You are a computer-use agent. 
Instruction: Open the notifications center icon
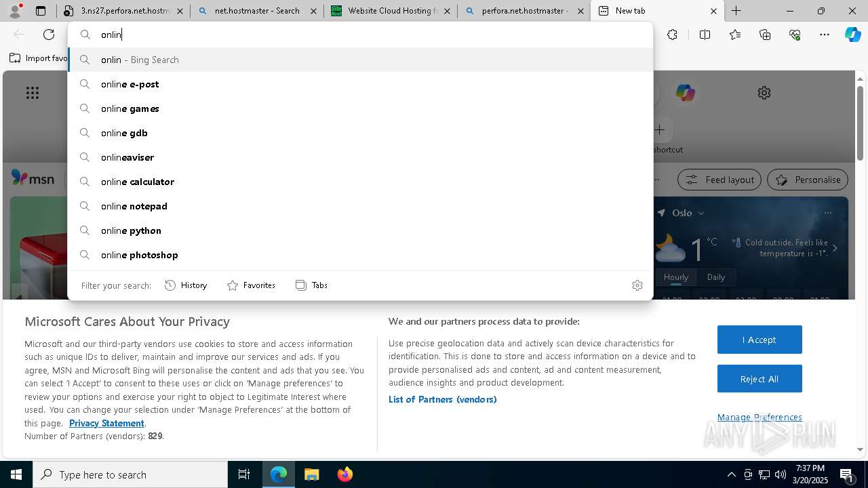click(x=847, y=474)
